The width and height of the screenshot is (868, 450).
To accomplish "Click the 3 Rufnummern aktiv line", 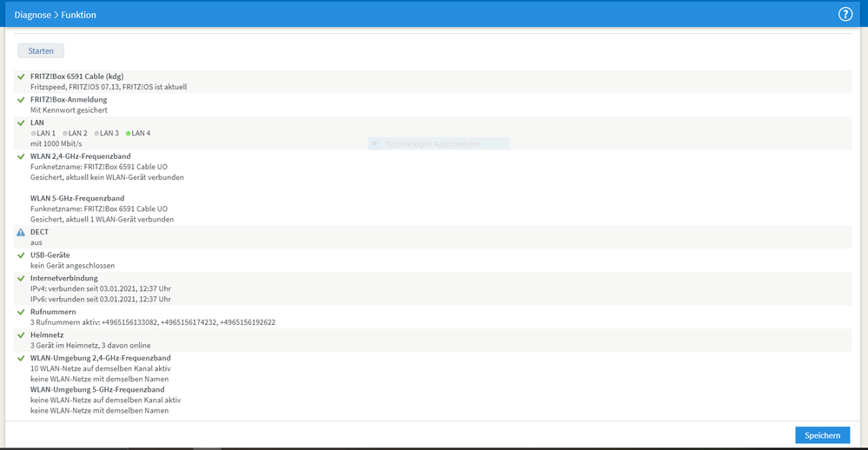I will point(153,322).
